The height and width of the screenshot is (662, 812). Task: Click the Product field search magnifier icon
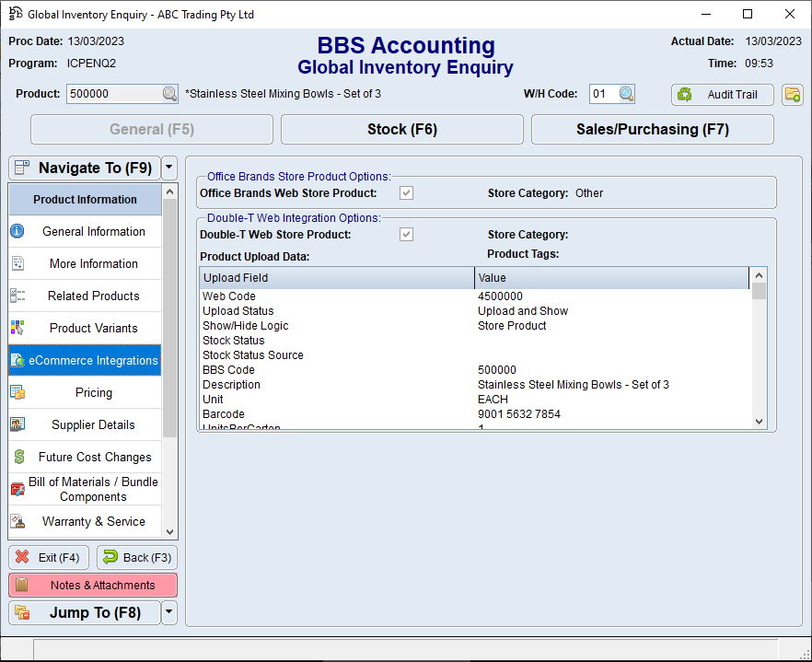click(x=169, y=94)
